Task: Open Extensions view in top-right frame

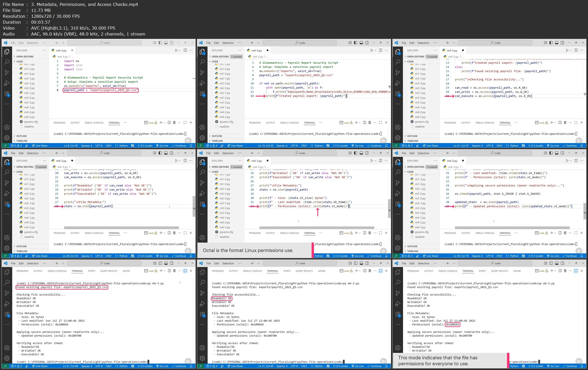Action: [398, 94]
